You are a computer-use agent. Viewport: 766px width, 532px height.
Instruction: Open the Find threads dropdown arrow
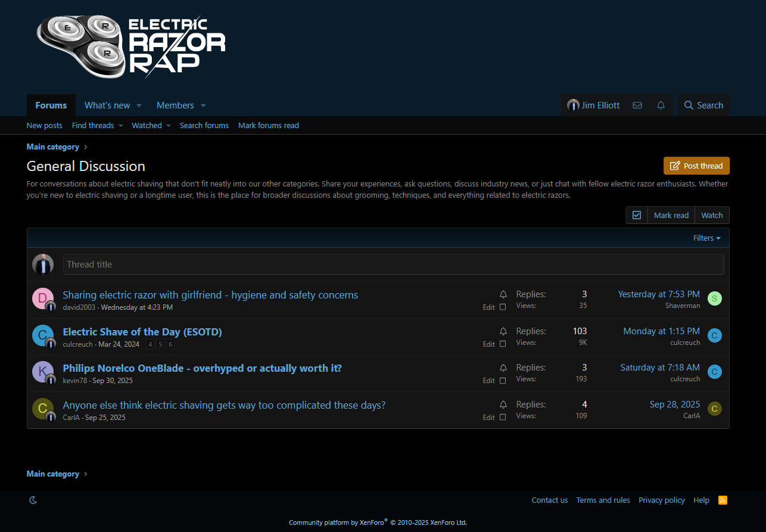click(120, 126)
